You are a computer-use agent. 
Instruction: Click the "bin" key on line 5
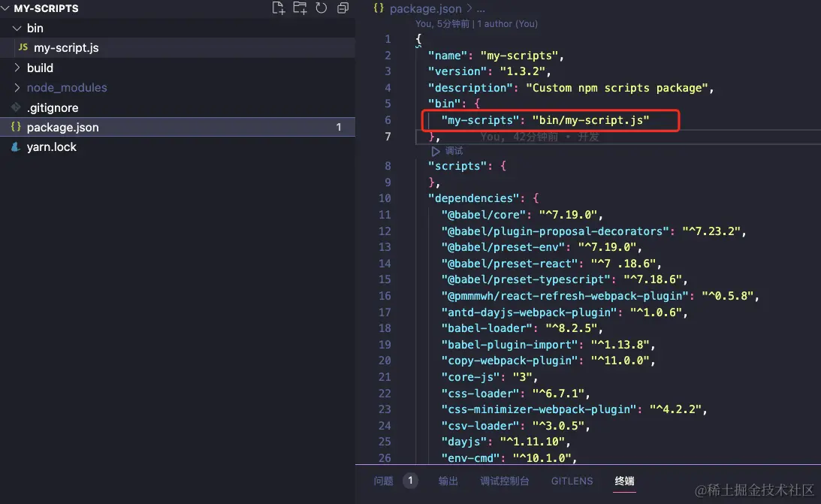[444, 104]
